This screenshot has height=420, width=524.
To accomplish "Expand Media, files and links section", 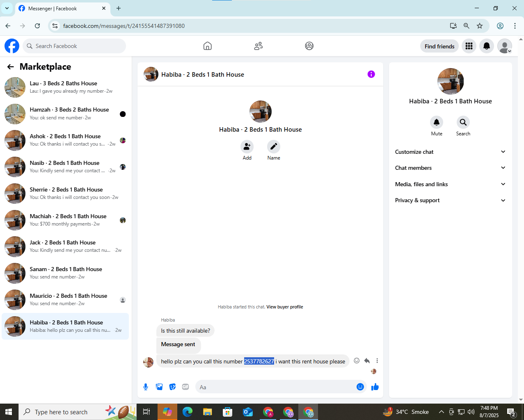I will 451,184.
